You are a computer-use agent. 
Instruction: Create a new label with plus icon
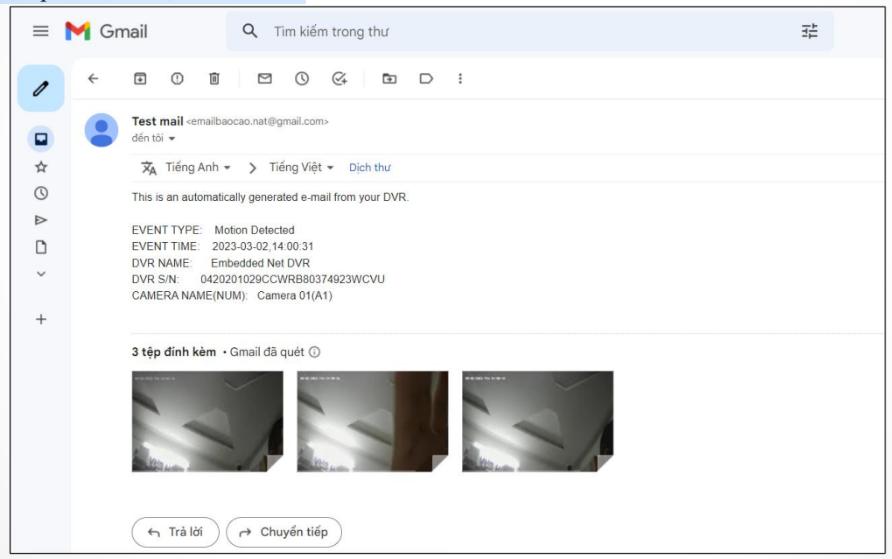click(41, 319)
